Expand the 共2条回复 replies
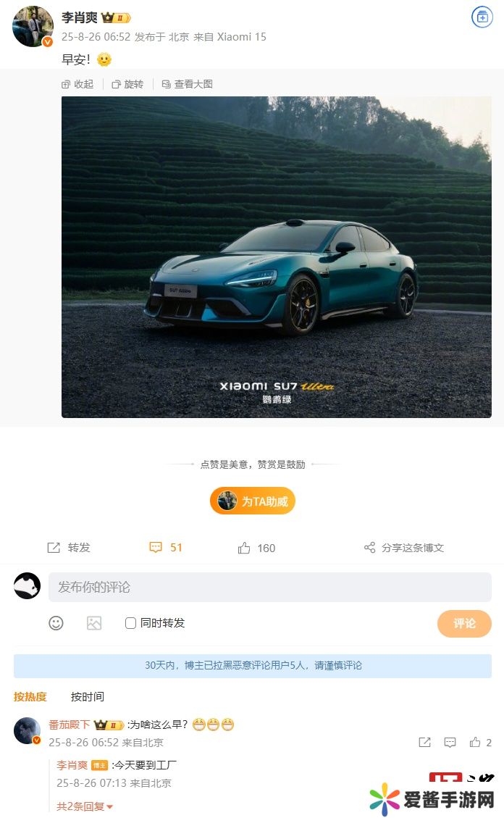504x818 pixels. 85,806
